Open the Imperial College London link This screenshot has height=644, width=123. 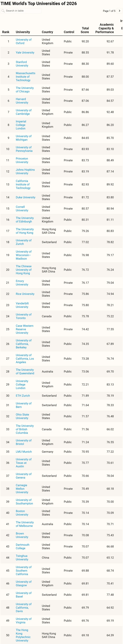[21, 125]
